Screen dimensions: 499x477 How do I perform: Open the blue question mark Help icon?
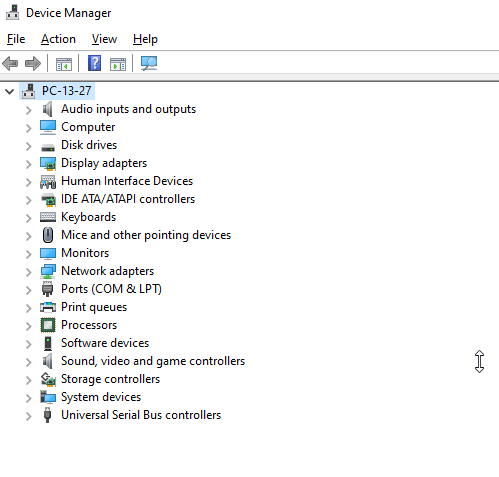click(x=94, y=63)
